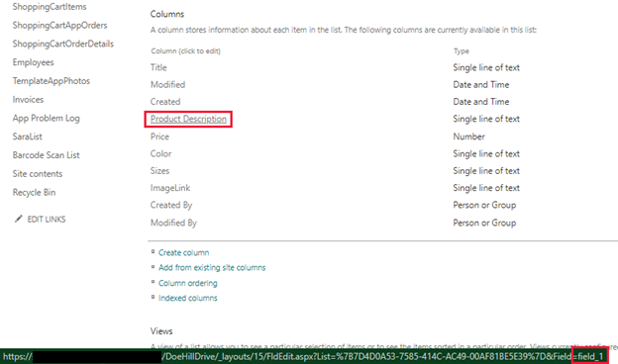
Task: Edit the Sizes column
Action: (x=159, y=171)
